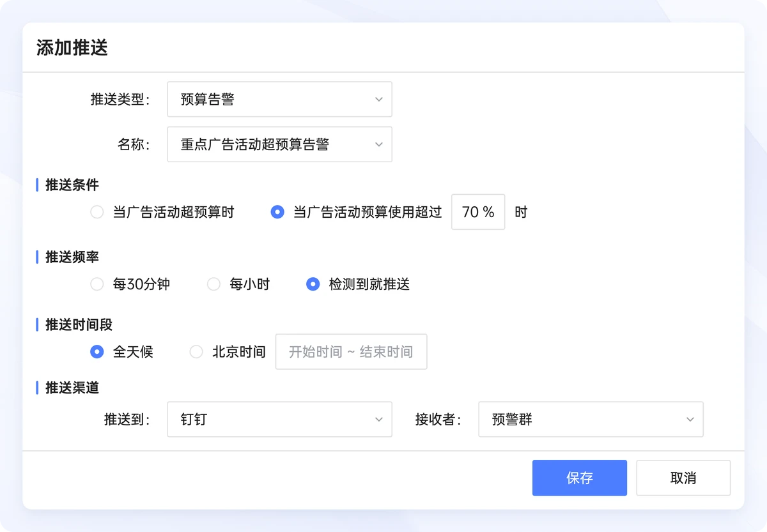The image size is (767, 532).
Task: Click the chevron arrow in 名称 field
Action: click(378, 144)
